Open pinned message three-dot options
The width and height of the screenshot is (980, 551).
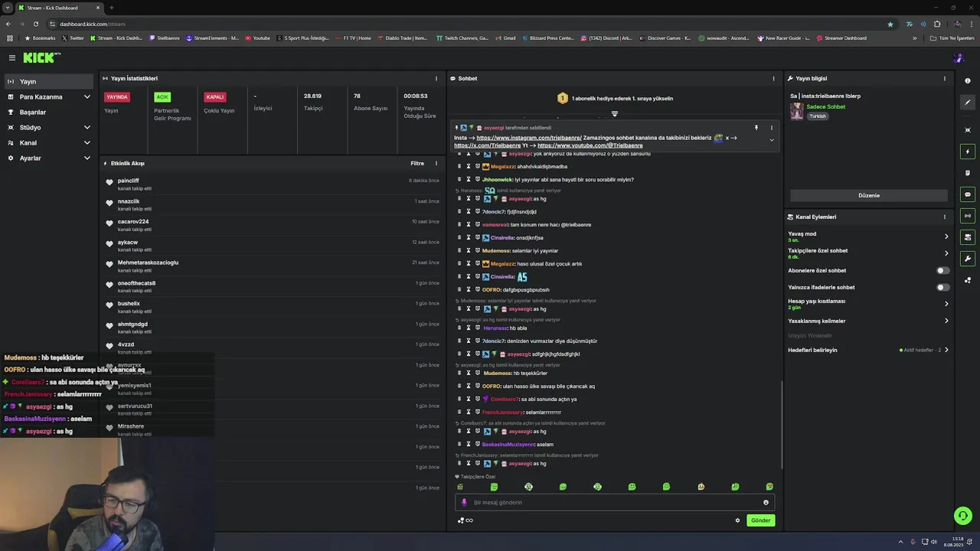[771, 128]
